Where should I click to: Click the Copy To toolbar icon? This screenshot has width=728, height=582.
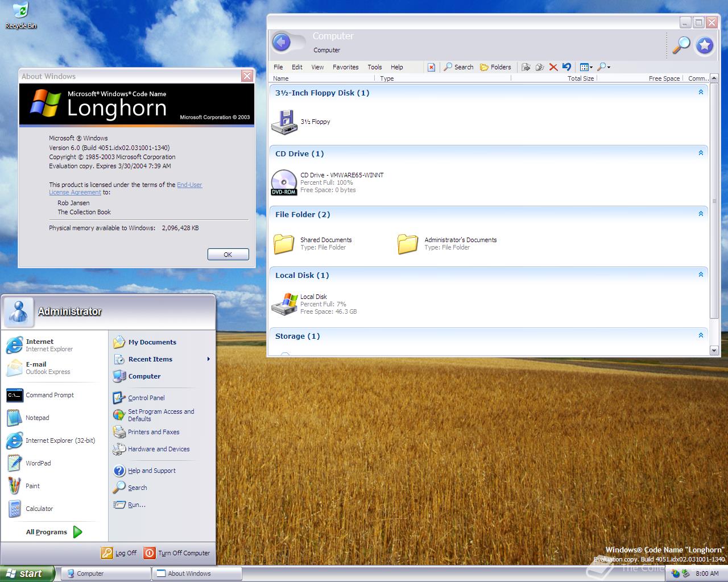coord(539,67)
